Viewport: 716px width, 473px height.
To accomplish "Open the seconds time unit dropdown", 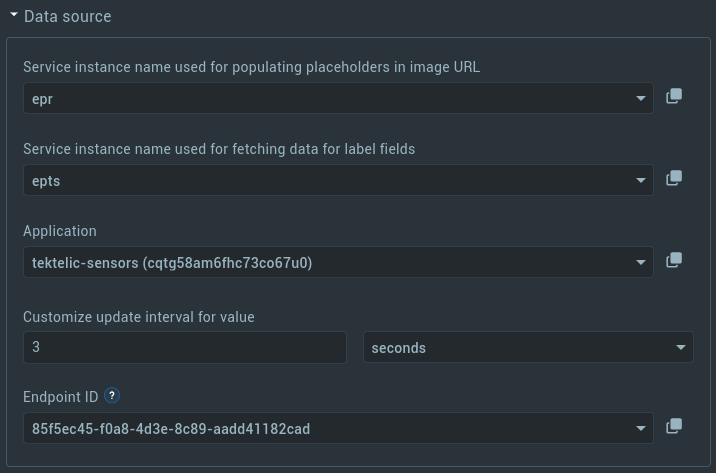I will pyautogui.click(x=528, y=347).
